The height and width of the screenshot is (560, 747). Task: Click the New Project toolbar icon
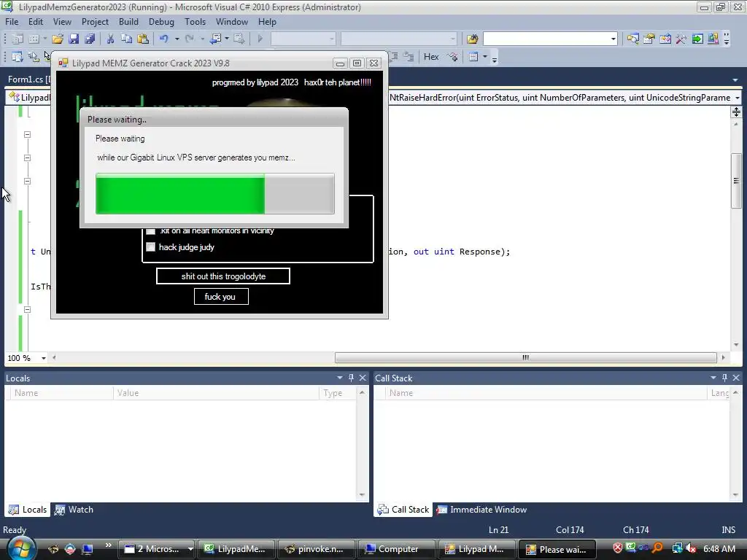pyautogui.click(x=18, y=39)
